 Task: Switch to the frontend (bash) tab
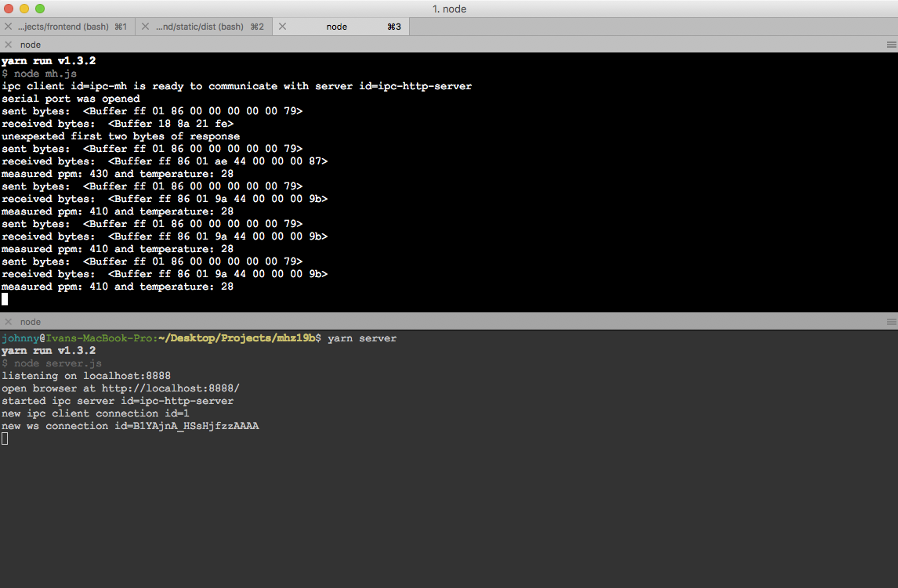[x=67, y=27]
